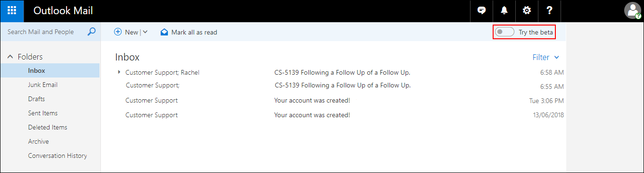Create a New message
The width and height of the screenshot is (644, 173).
click(x=126, y=32)
